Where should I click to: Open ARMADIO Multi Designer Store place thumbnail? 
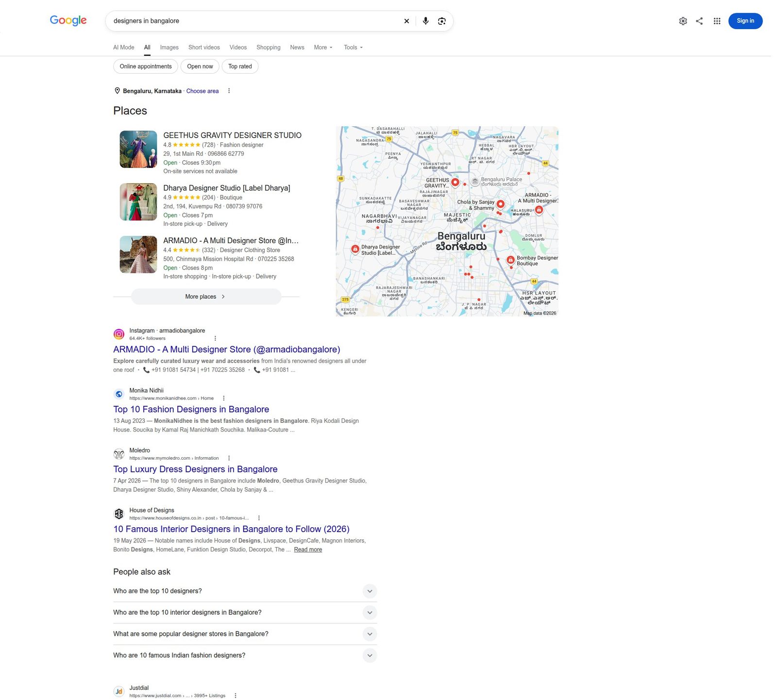pos(138,254)
